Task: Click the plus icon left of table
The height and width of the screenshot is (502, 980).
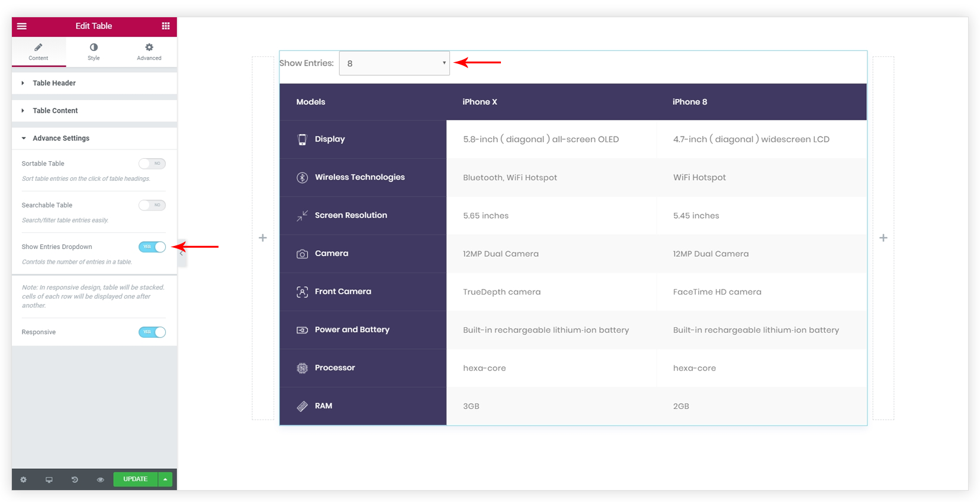Action: tap(263, 238)
